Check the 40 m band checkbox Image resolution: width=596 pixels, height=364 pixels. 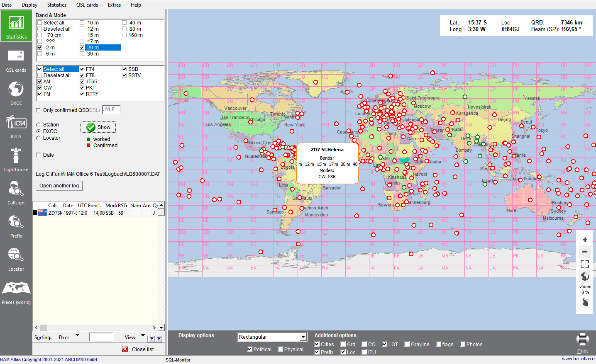pyautogui.click(x=124, y=23)
